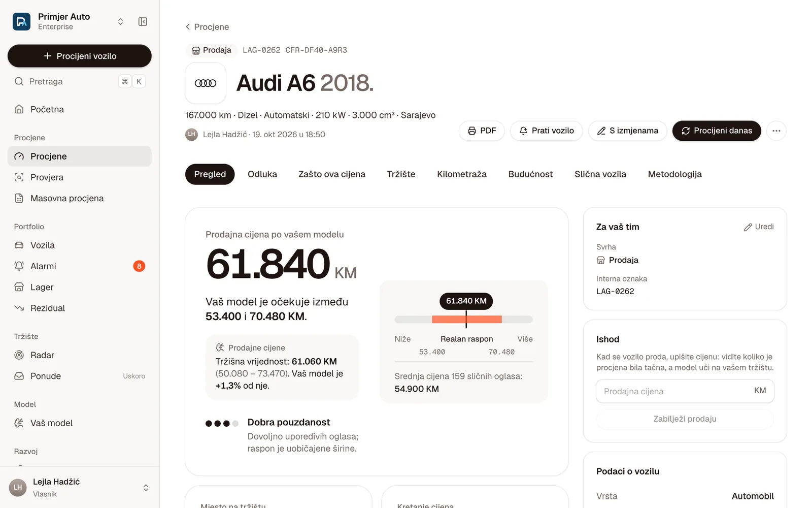Viewport: 812px width, 508px height.
Task: Open the Provjera sidebar item
Action: pos(80,177)
